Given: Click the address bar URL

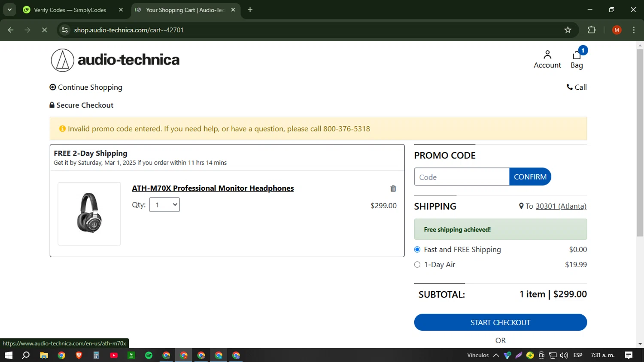Looking at the screenshot, I should coord(129,30).
